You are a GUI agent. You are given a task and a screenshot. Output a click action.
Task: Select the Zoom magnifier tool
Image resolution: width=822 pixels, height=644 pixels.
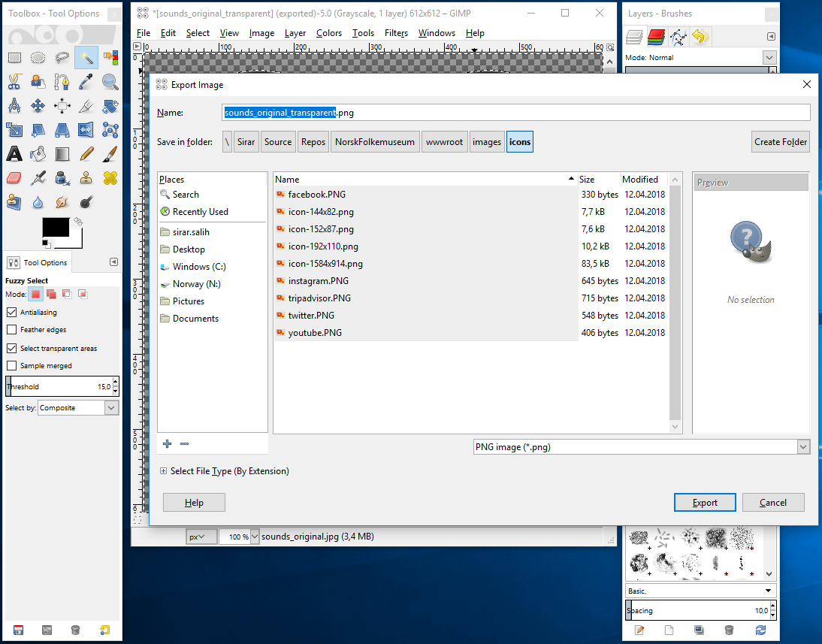(x=109, y=83)
